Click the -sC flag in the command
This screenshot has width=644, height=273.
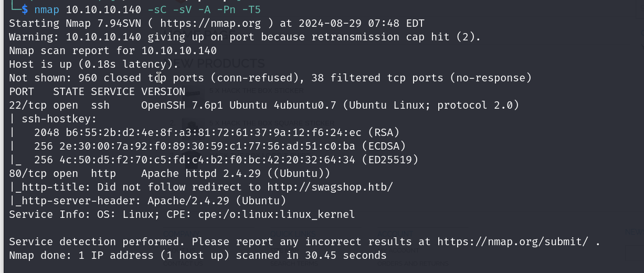click(157, 9)
